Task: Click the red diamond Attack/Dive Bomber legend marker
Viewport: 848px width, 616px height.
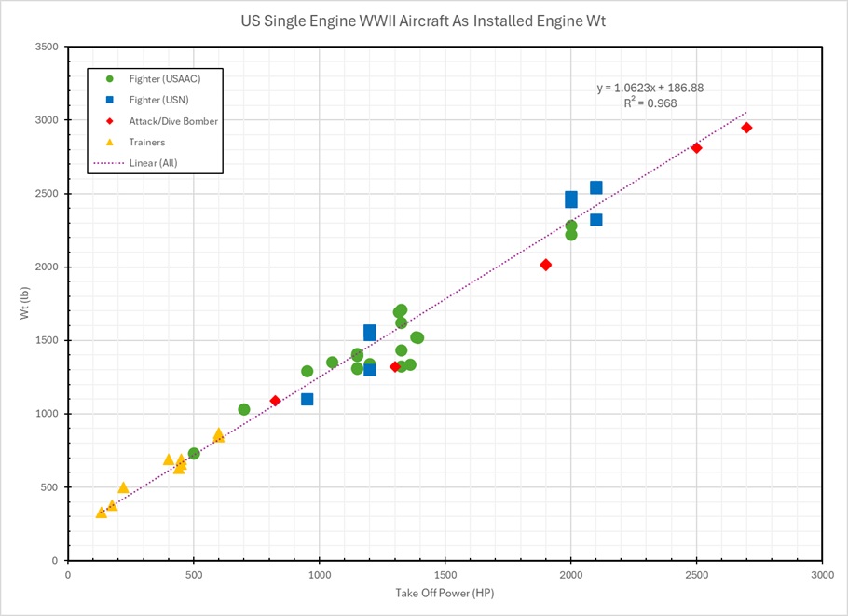Action: click(110, 121)
